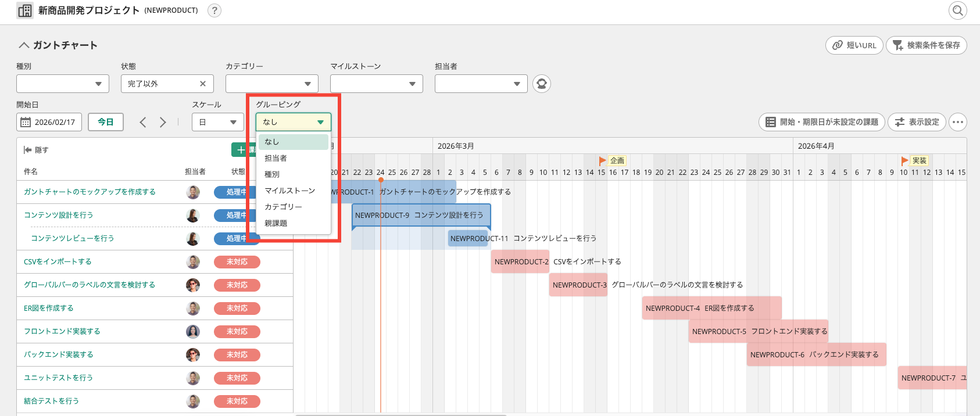Viewport: 980px width, 416px height.
Task: Click the 企画 milestone flag marker
Action: coord(612,160)
